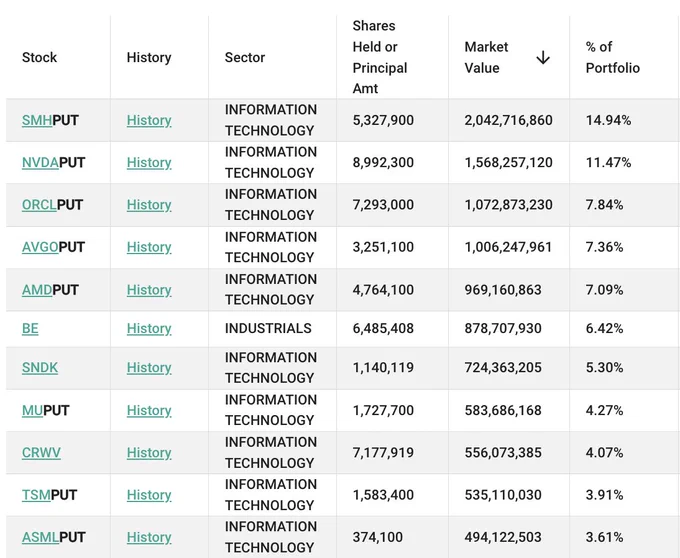Image resolution: width=680 pixels, height=558 pixels.
Task: Select market value 878,707,930
Action: point(503,328)
